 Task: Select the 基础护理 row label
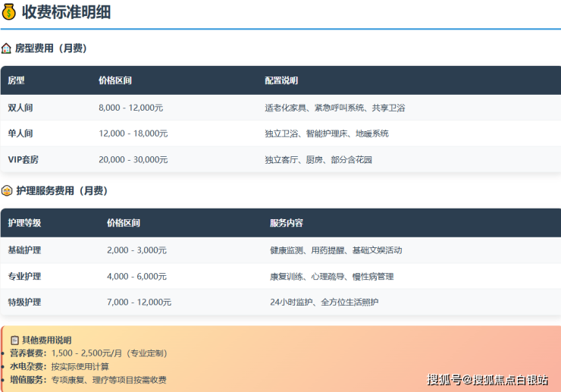coord(24,250)
